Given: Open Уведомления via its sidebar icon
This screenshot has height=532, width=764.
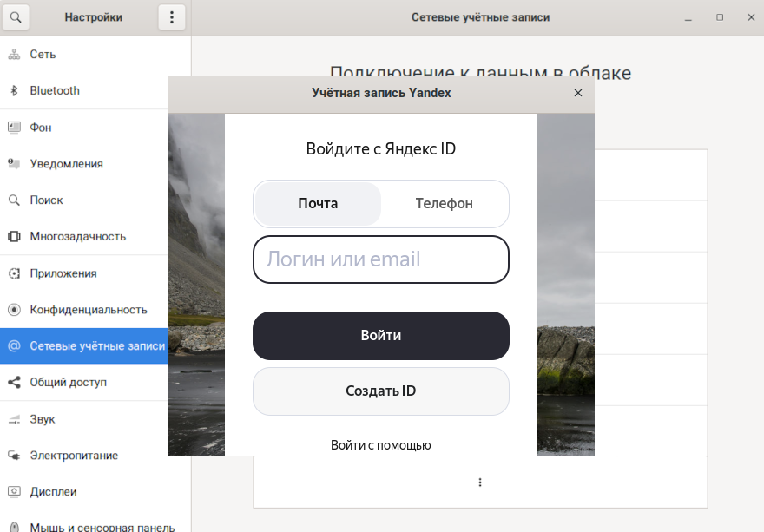Looking at the screenshot, I should click(14, 164).
